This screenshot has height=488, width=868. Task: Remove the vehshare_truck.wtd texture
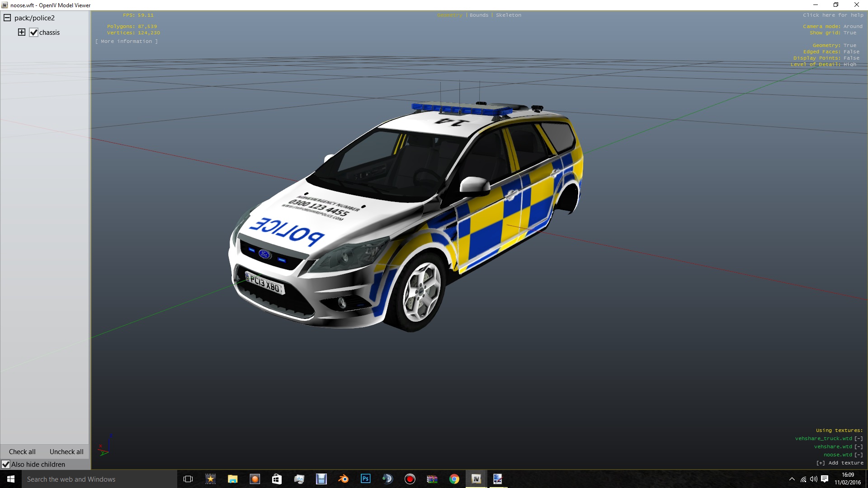[x=859, y=438]
